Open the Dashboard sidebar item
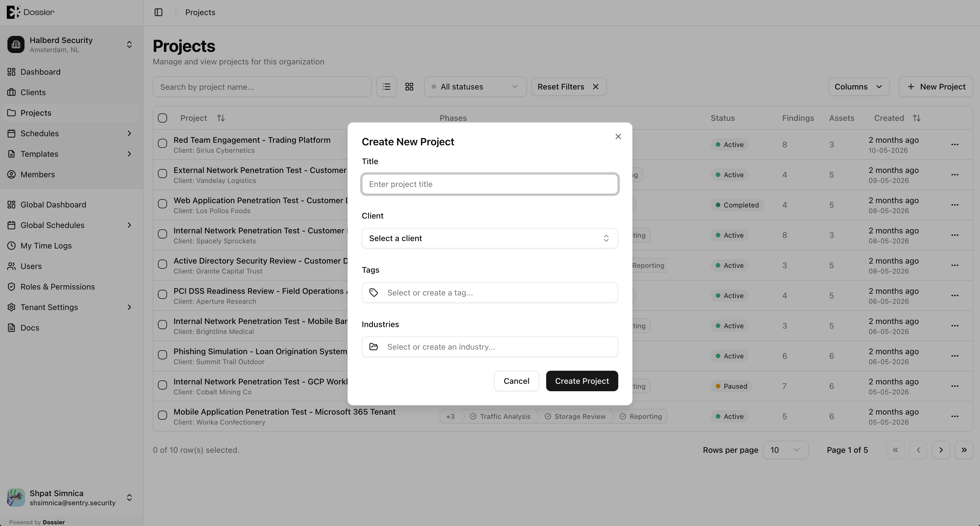Image resolution: width=980 pixels, height=526 pixels. pos(70,72)
